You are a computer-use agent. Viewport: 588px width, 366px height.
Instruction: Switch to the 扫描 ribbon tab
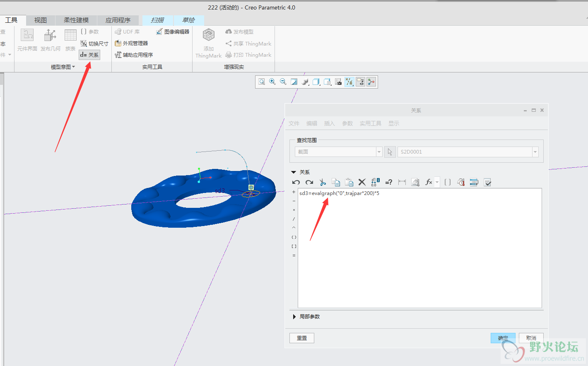(157, 20)
